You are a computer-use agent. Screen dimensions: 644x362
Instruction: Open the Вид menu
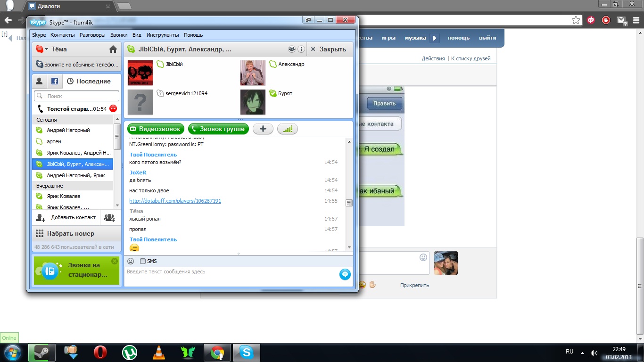click(x=137, y=35)
